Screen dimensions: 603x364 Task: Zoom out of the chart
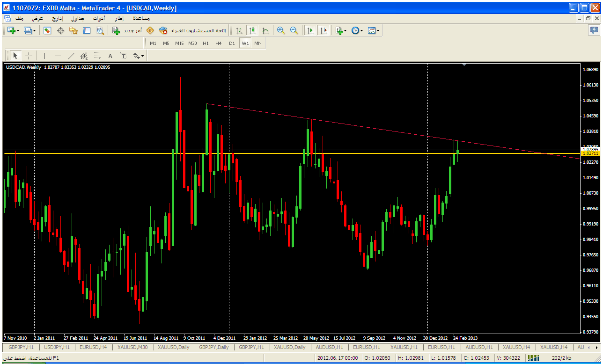(x=294, y=30)
